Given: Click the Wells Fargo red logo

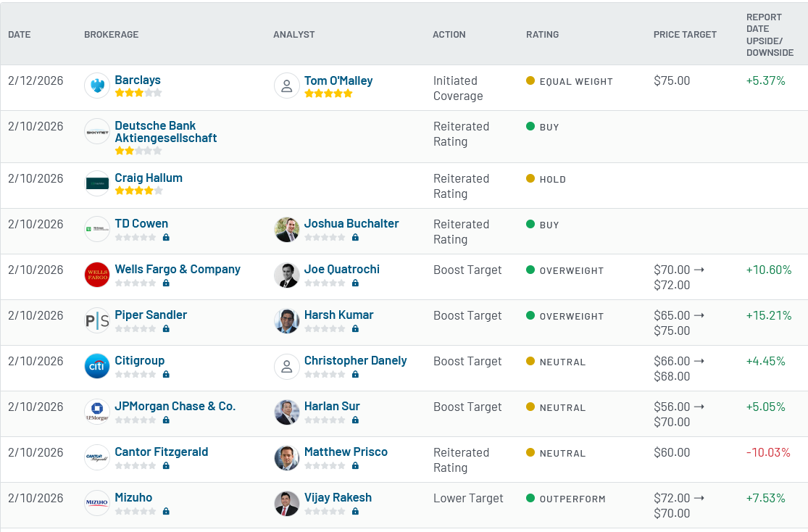Looking at the screenshot, I should point(97,275).
